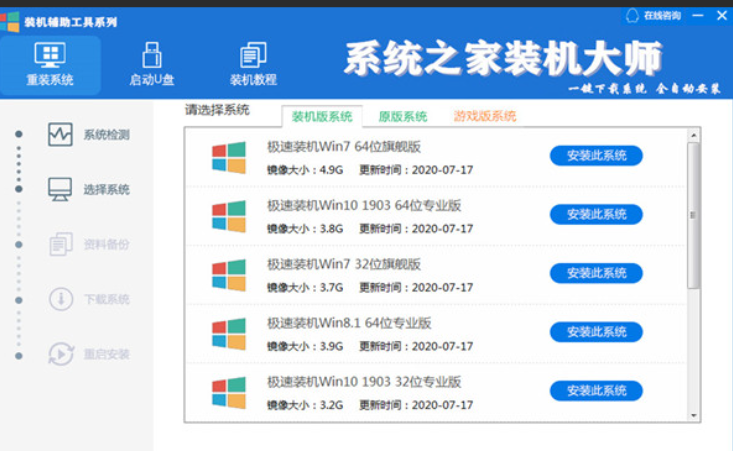Install the 极速装机Win8.1 64位专业版 system
Viewport: 733px width, 451px height.
point(596,332)
